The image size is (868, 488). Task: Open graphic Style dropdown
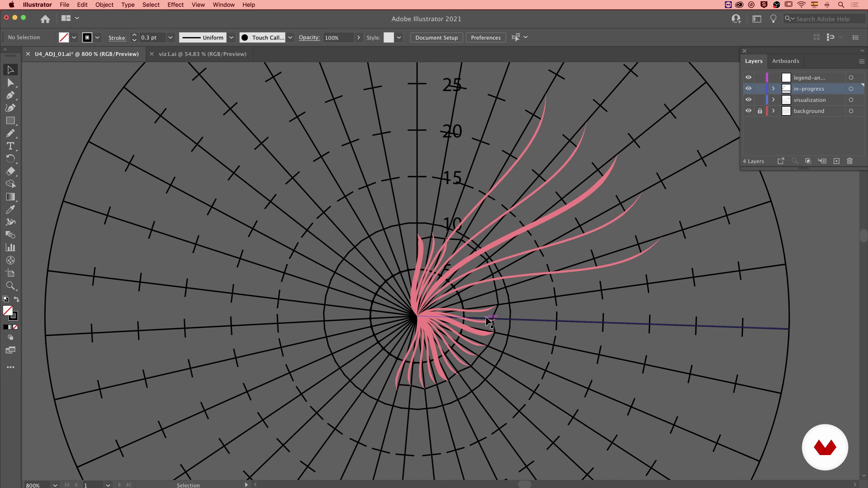399,37
